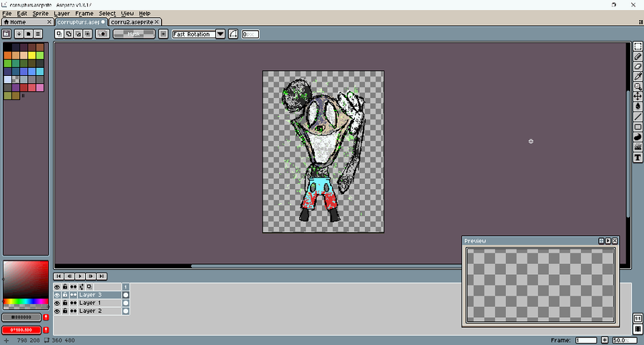Go to the next frame

[x=91, y=276]
